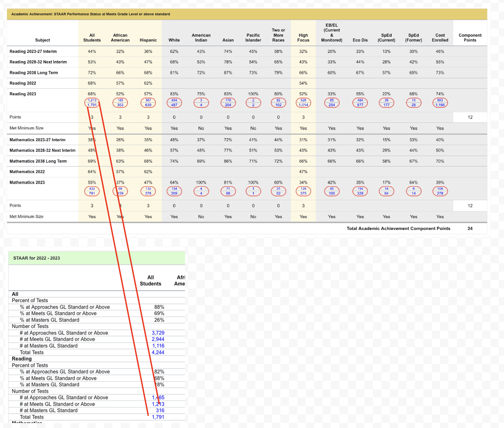Screen dimensions: 504x428
Task: Select the Hispanic column header
Action: point(148,40)
